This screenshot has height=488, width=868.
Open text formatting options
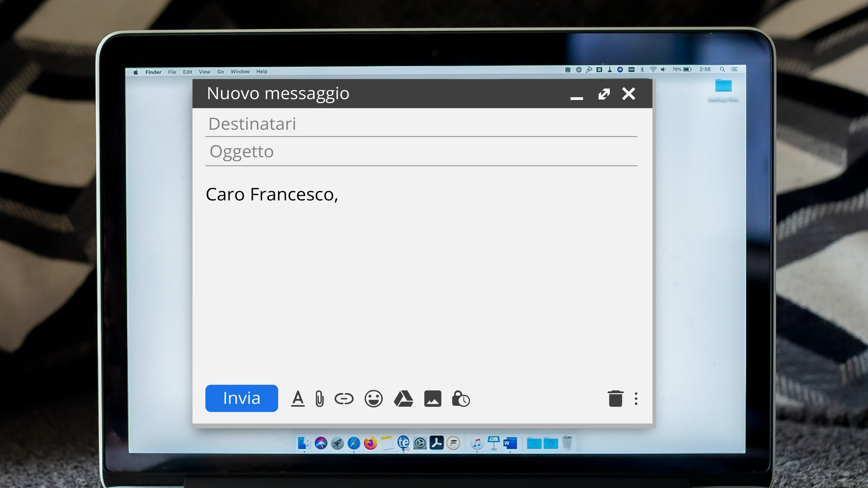pos(297,399)
